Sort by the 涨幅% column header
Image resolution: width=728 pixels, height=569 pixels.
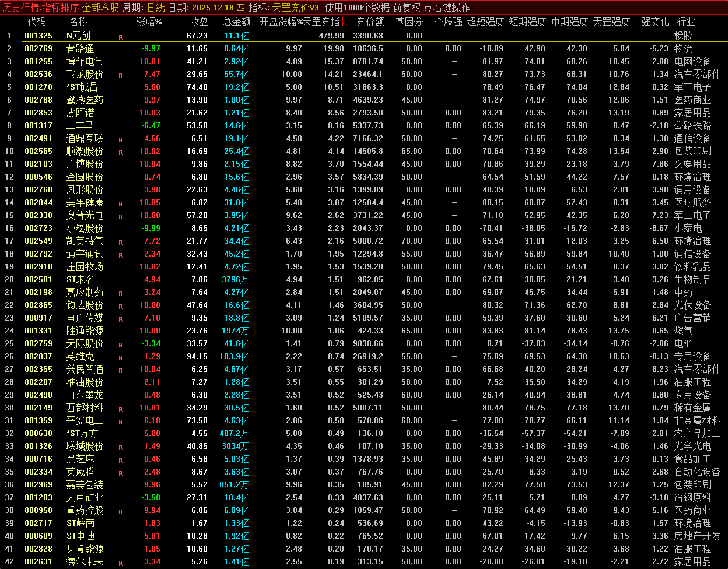[x=149, y=22]
